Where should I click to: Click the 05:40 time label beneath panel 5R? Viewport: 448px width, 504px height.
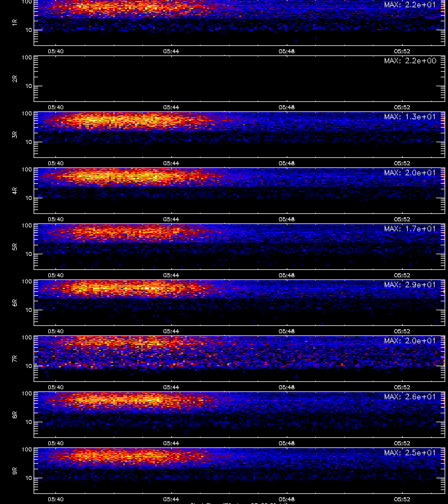pos(55,275)
